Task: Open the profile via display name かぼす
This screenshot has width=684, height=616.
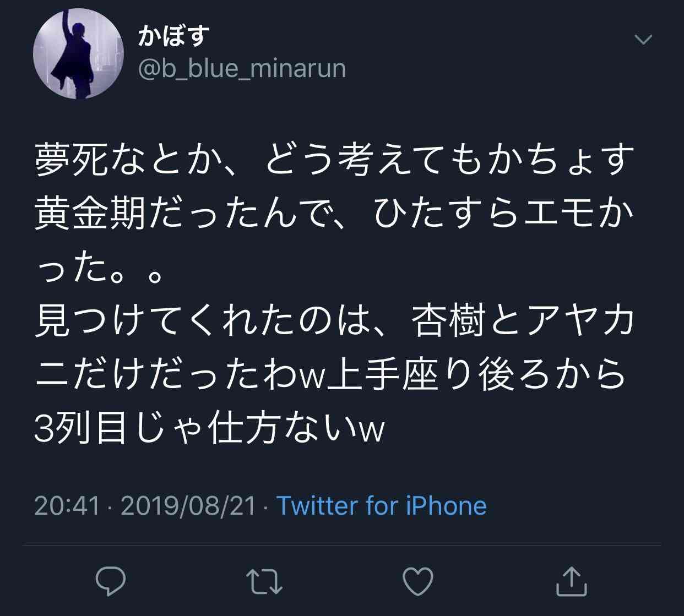Action: coord(173,36)
